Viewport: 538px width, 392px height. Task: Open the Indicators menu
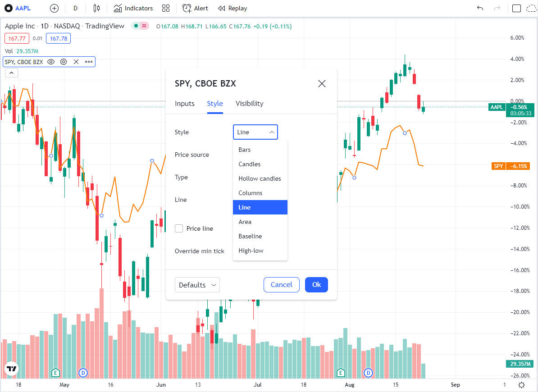tap(133, 8)
